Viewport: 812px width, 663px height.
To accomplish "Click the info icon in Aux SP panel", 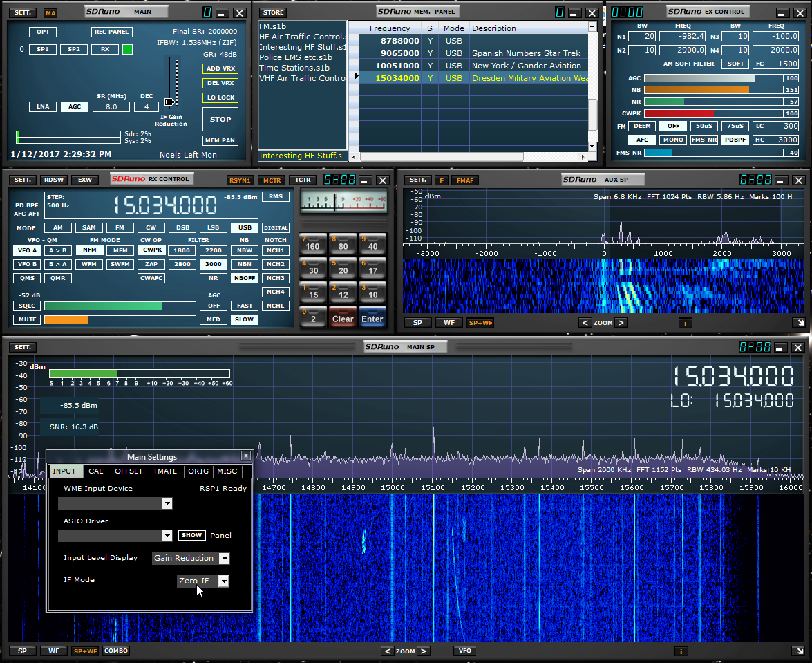I will point(685,323).
